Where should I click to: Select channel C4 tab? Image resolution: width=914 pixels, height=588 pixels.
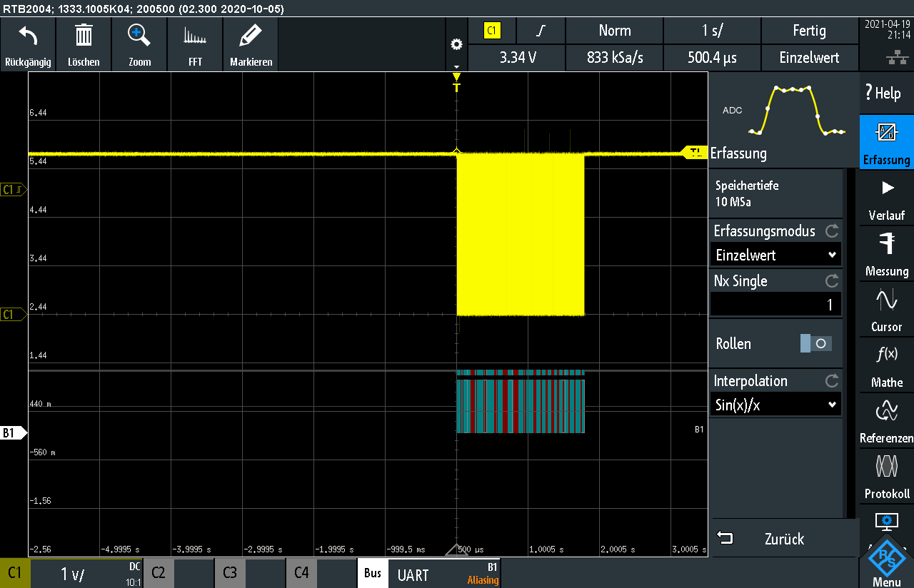pyautogui.click(x=301, y=573)
